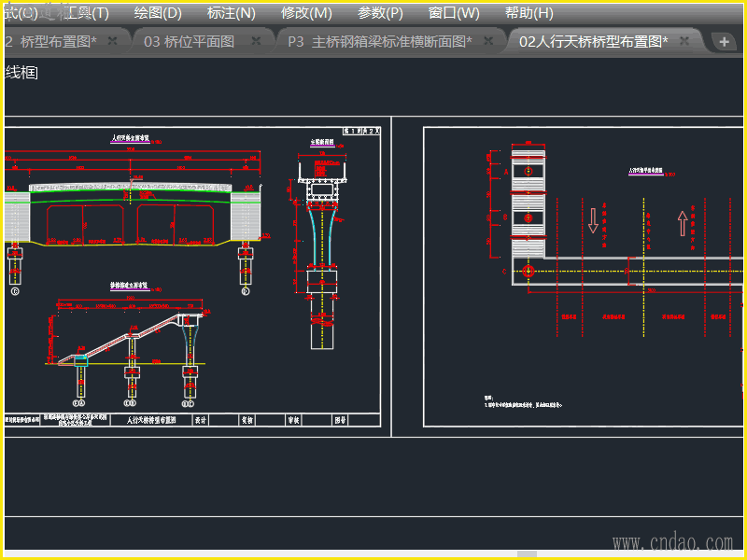Open a new drawing tab with plus button
Image resolution: width=747 pixels, height=560 pixels.
click(x=725, y=42)
